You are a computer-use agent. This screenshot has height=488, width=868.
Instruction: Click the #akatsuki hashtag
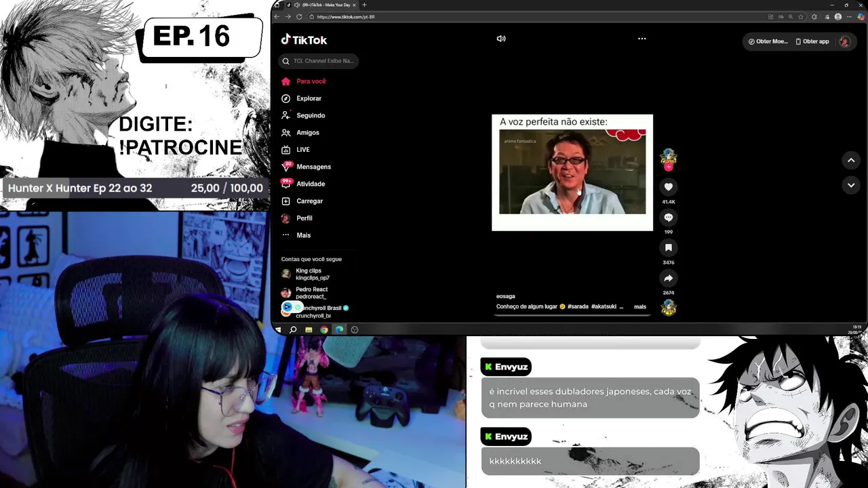604,306
